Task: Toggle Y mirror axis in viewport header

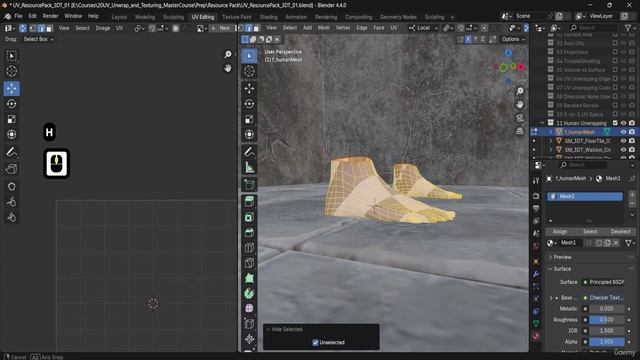Action: 476,39
